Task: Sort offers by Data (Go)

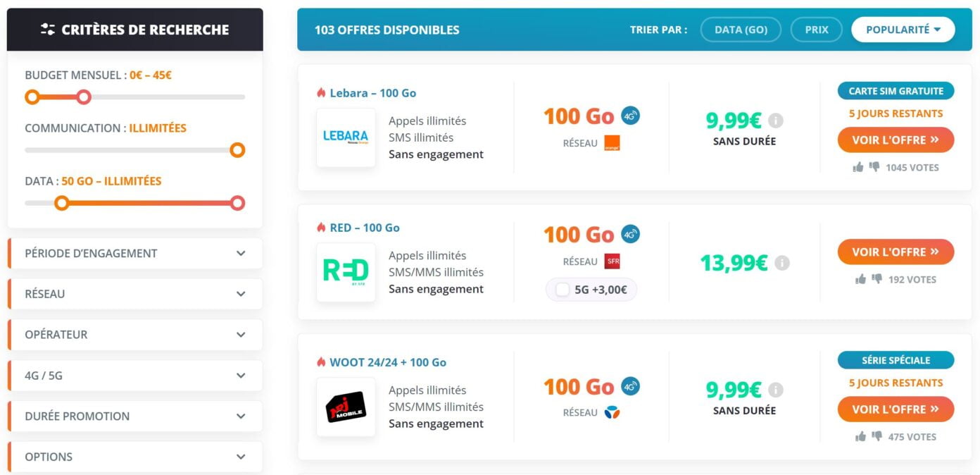Action: click(740, 30)
